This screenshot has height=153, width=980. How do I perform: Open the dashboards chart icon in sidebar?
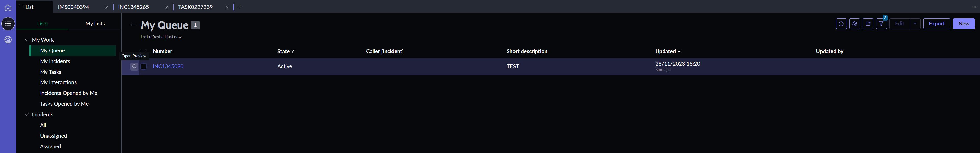pyautogui.click(x=8, y=40)
